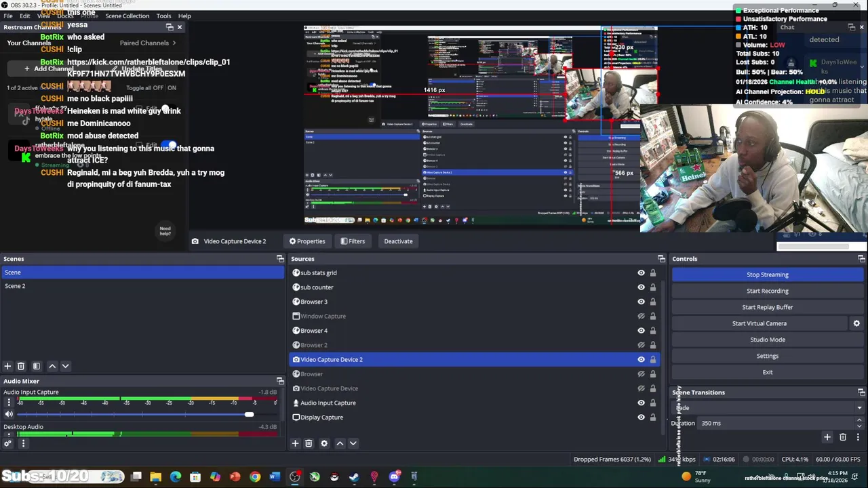
Task: Increase transition duration stepper
Action: click(x=859, y=420)
